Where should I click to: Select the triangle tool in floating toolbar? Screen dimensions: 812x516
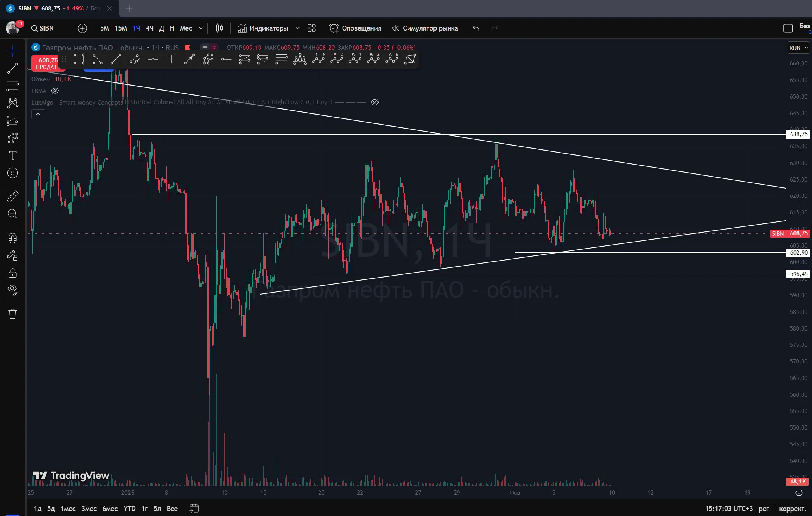tap(98, 59)
